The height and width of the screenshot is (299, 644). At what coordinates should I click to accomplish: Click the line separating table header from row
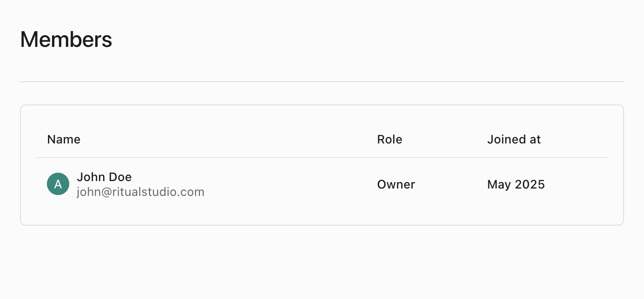pos(322,158)
